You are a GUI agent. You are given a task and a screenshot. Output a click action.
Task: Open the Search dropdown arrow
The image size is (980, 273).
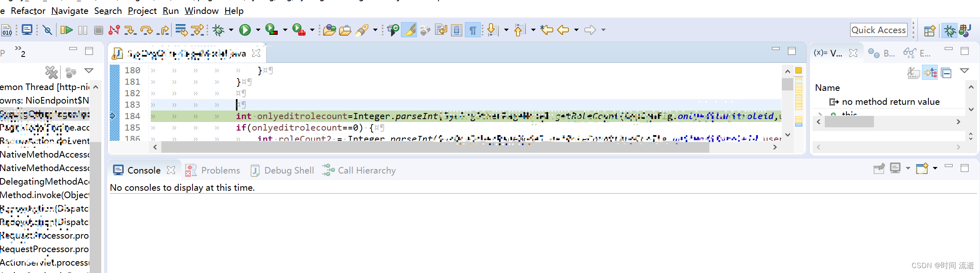(375, 30)
